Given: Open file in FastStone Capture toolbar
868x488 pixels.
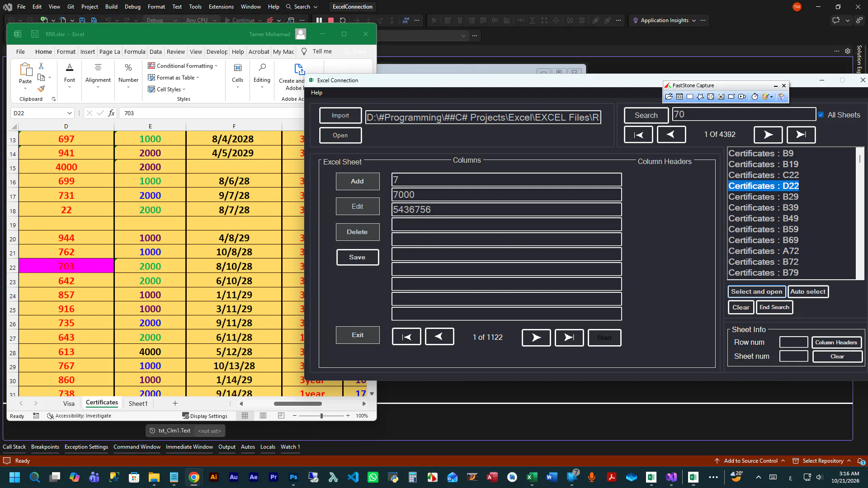Looking at the screenshot, I should pos(669,97).
